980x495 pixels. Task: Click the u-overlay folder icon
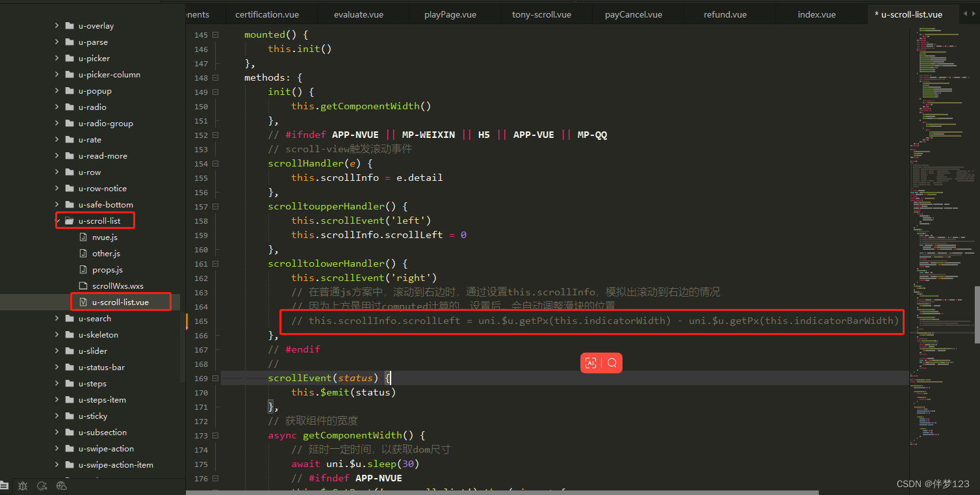pyautogui.click(x=70, y=25)
